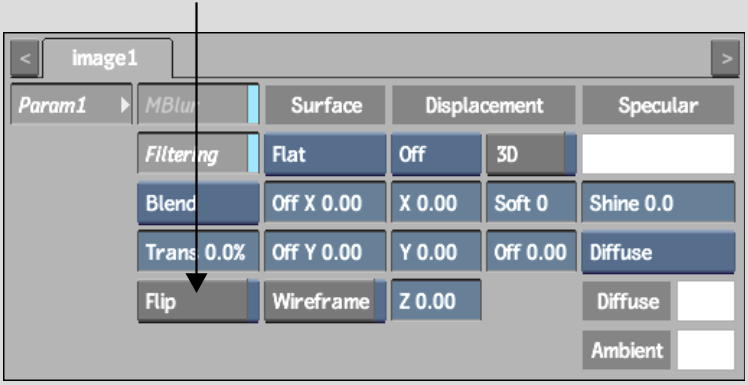This screenshot has height=385, width=748.
Task: Toggle the Flip button
Action: pyautogui.click(x=198, y=301)
